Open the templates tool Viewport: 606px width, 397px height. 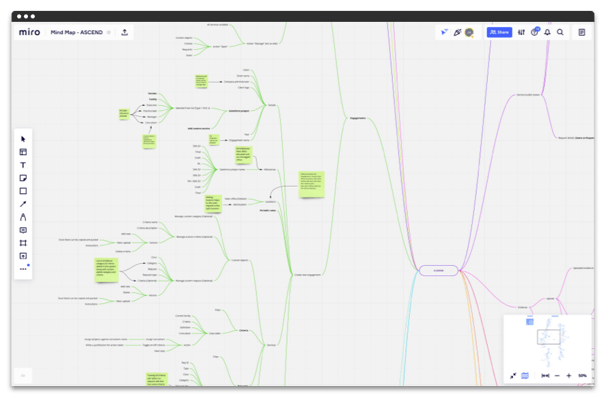click(23, 152)
